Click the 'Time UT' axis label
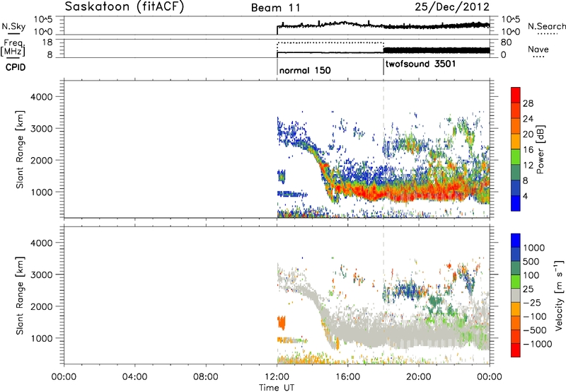566x392 pixels. click(x=277, y=388)
